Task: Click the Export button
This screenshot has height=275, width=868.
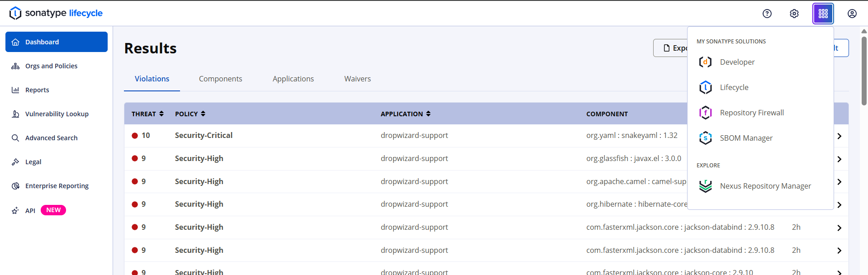Action: point(670,48)
